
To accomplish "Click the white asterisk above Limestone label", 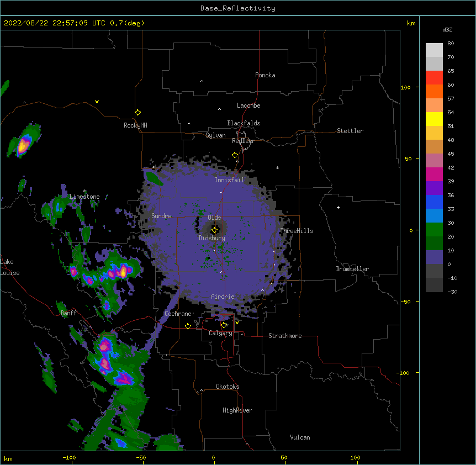I will click(85, 191).
